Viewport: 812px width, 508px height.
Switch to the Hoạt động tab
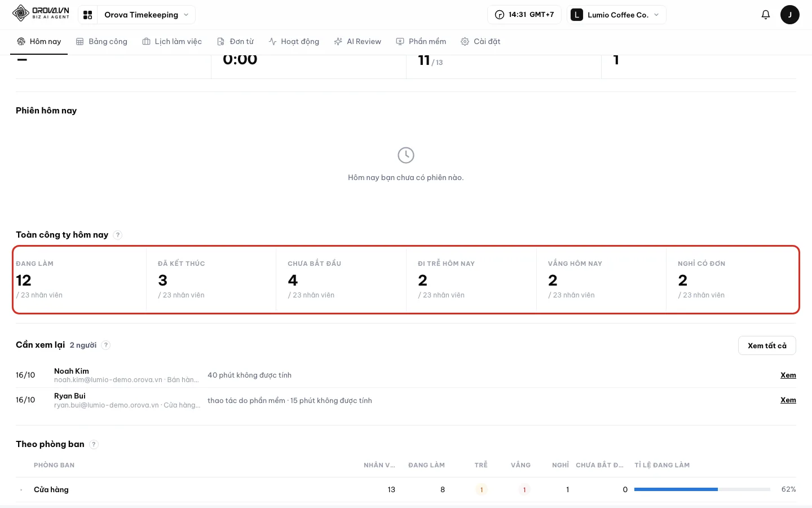tap(294, 42)
